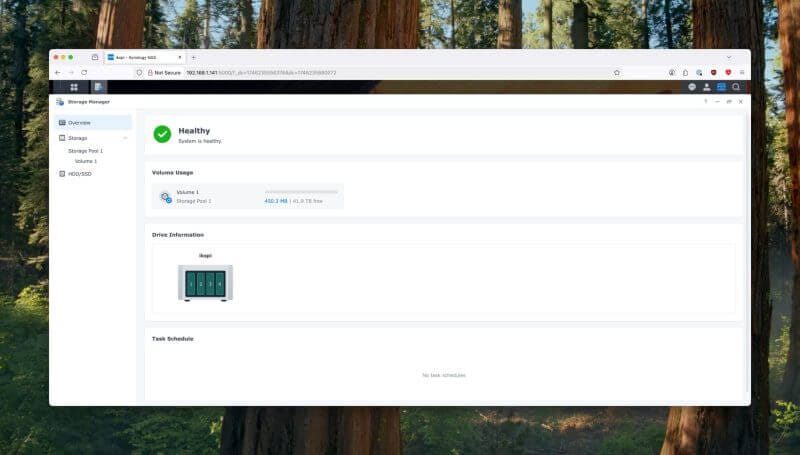Viewport: 800px width, 455px height.
Task: Open the list all tabs dropdown chevron
Action: click(729, 57)
